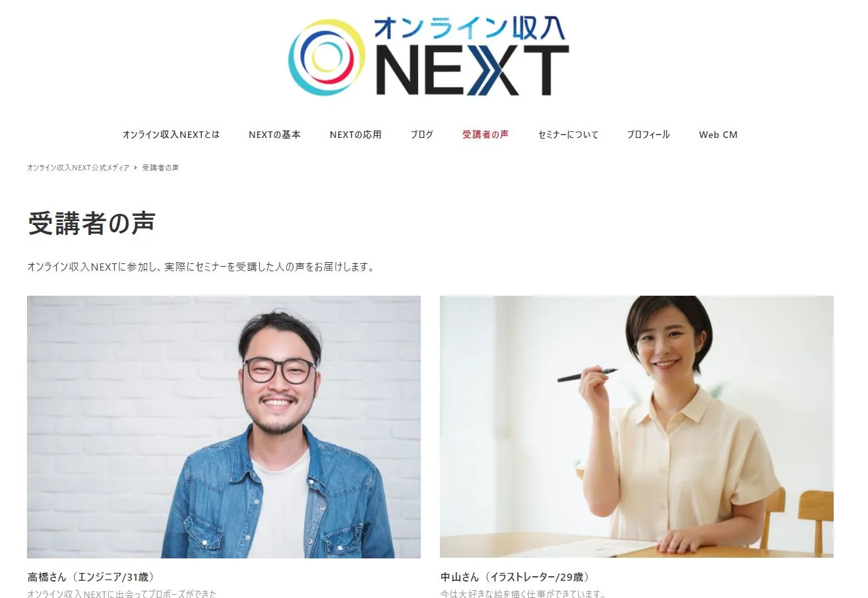Image resolution: width=868 pixels, height=598 pixels.
Task: Click the 受講者の声 breadcrumb item
Action: point(160,168)
